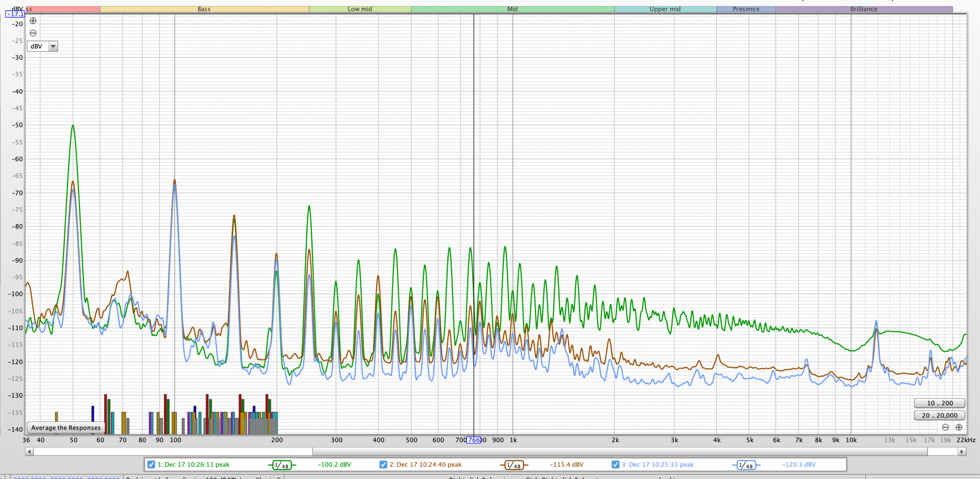Click the Average the Responses button
980x479 pixels.
66,427
